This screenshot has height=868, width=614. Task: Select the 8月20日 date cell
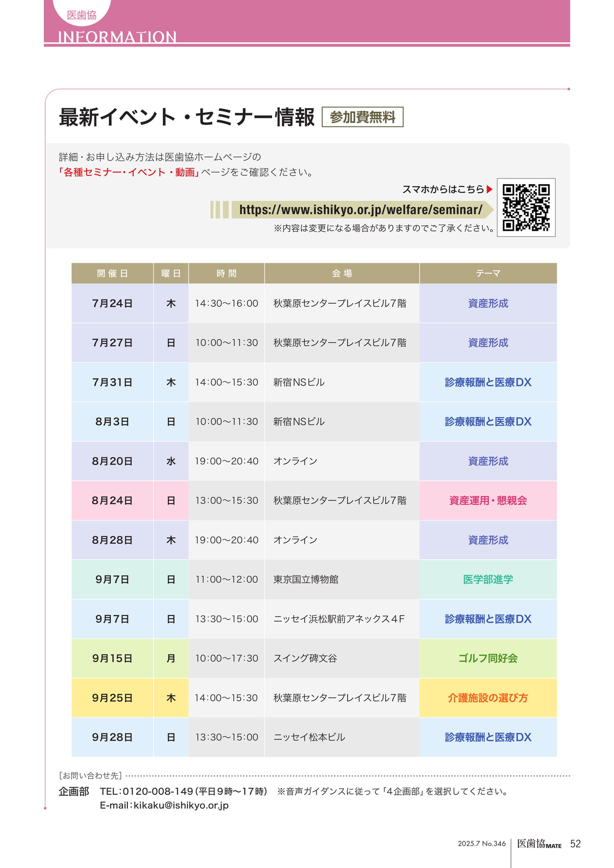click(x=113, y=461)
